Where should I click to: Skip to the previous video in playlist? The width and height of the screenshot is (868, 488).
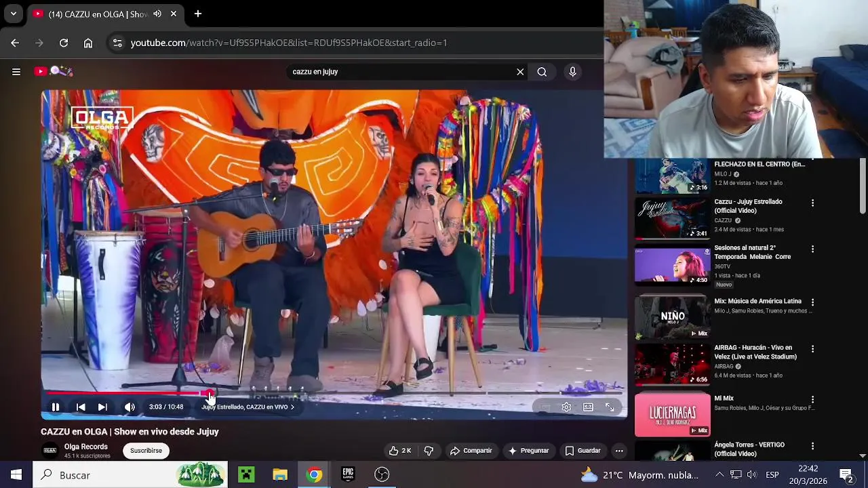[x=81, y=407]
